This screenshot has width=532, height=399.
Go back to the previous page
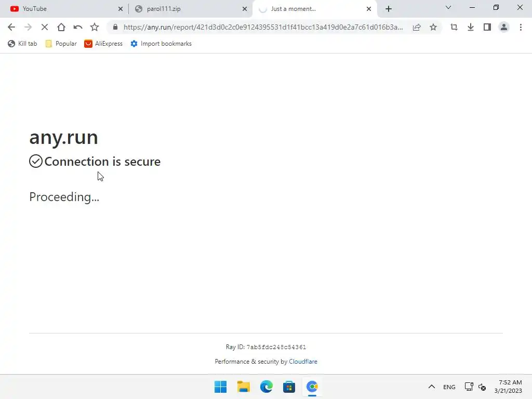point(11,27)
